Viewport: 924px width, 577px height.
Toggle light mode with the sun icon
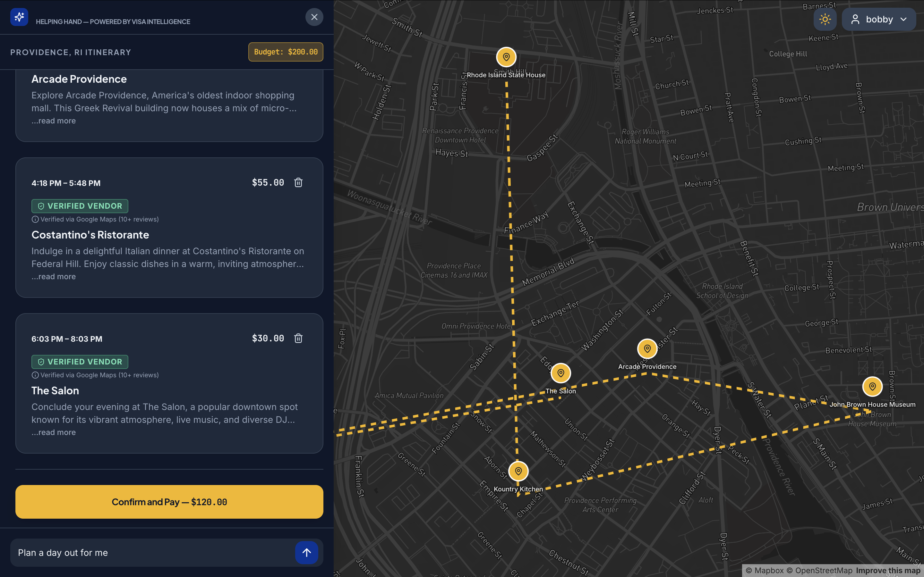(x=825, y=19)
